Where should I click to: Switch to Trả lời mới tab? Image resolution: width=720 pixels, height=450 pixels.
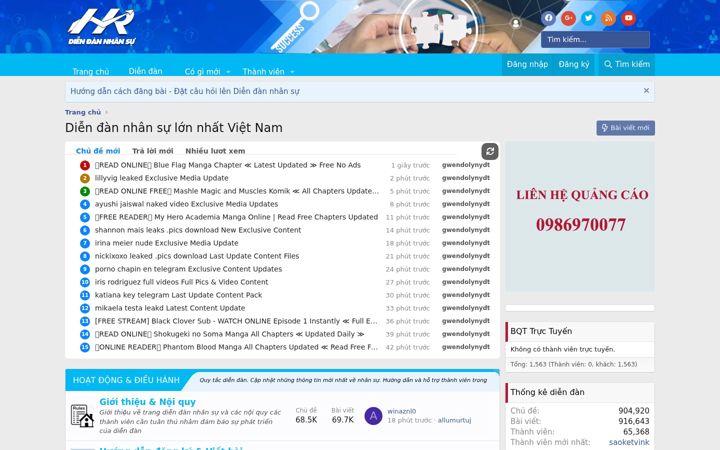point(153,151)
